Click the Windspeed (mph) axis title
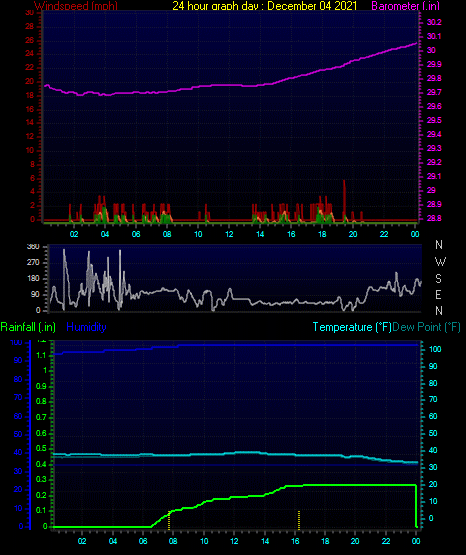Image resolution: width=466 pixels, height=555 pixels. click(76, 6)
